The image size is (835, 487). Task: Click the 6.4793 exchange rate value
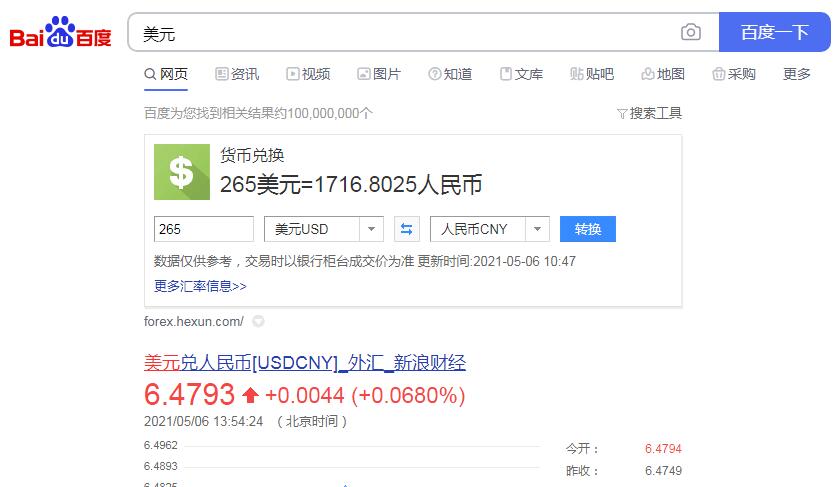(x=189, y=394)
